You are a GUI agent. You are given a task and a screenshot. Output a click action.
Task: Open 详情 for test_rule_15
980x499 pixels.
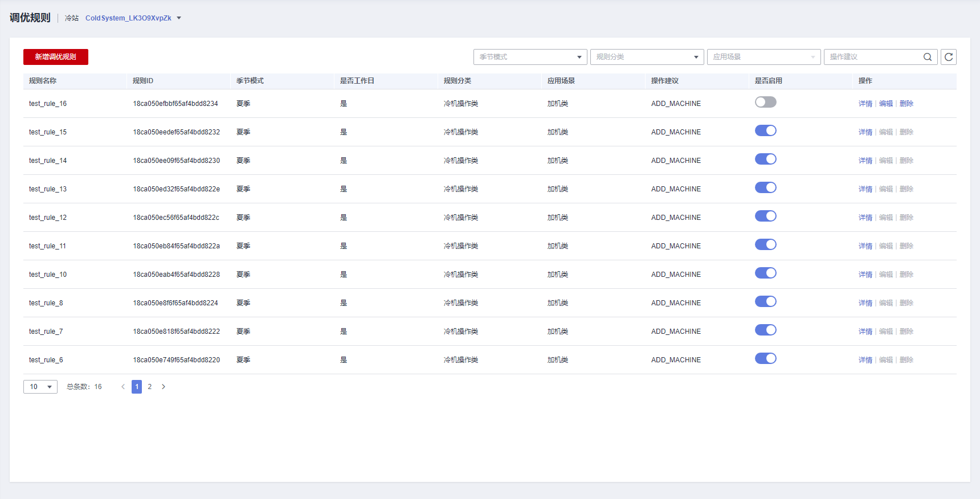click(x=865, y=132)
